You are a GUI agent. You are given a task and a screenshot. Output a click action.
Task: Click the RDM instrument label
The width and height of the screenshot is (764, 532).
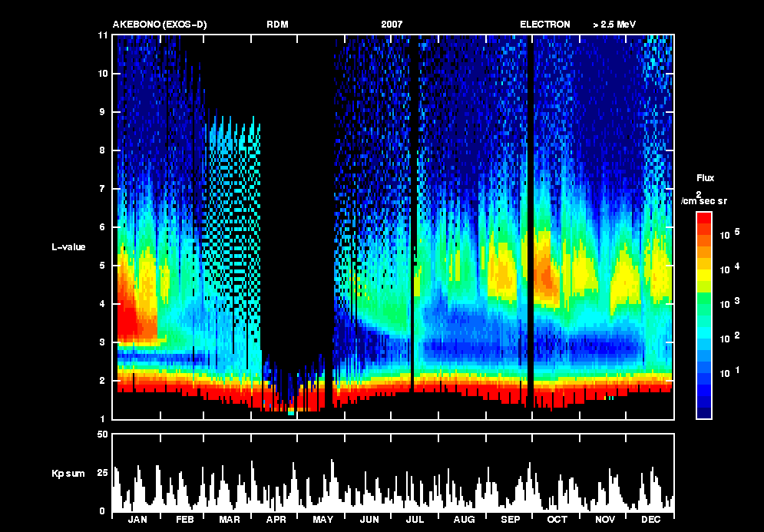click(278, 25)
